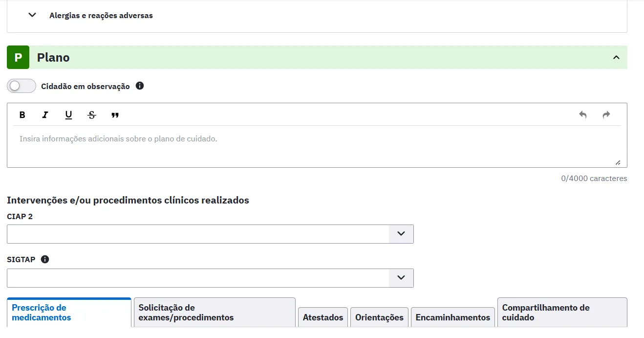
Task: Apply strikethrough formatting in plan editor
Action: [x=92, y=115]
